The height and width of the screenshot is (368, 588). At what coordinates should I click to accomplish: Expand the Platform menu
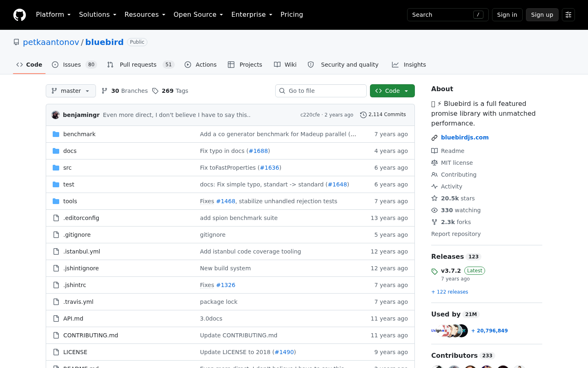(x=53, y=15)
